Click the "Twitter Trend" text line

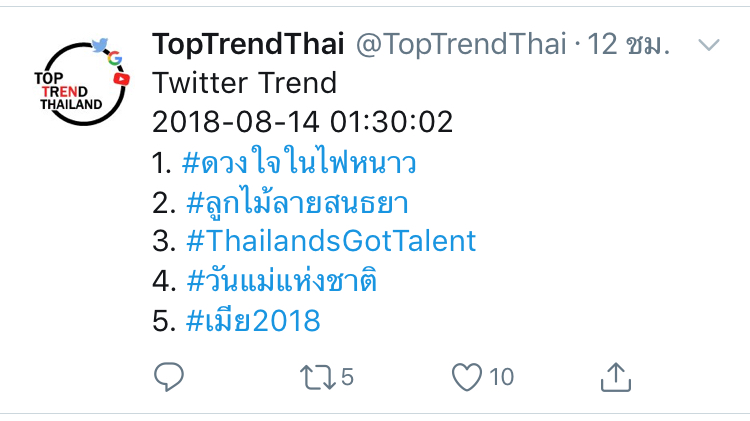244,82
